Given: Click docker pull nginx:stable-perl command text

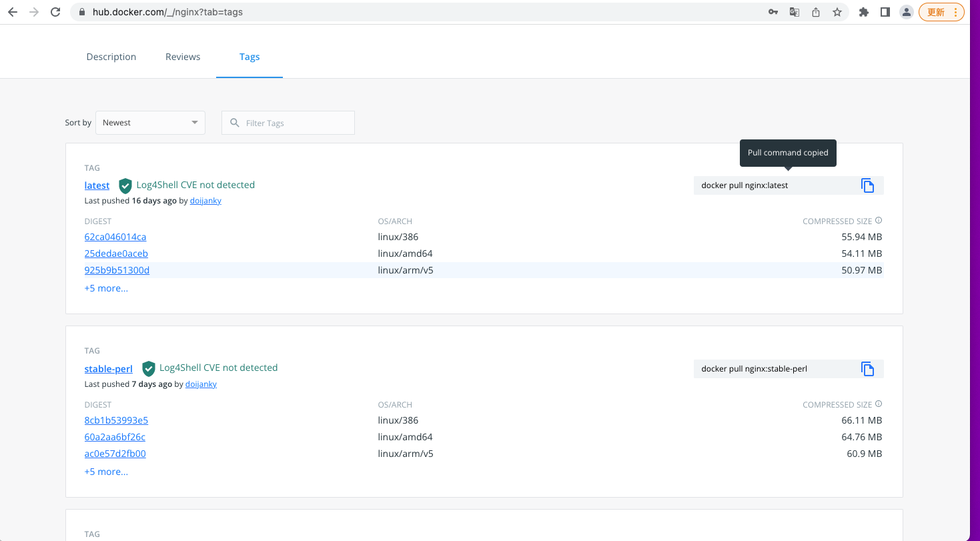Looking at the screenshot, I should point(755,368).
